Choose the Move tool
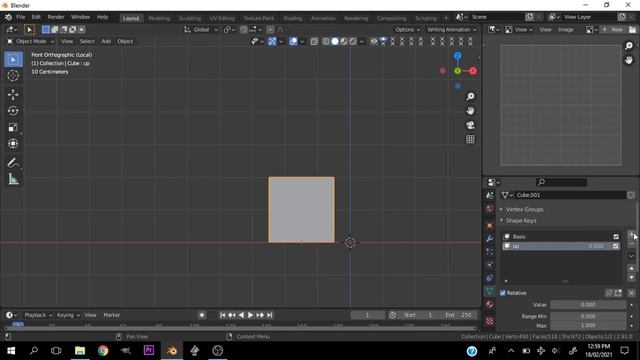Screen dimensions: 640x360 pos(13,94)
